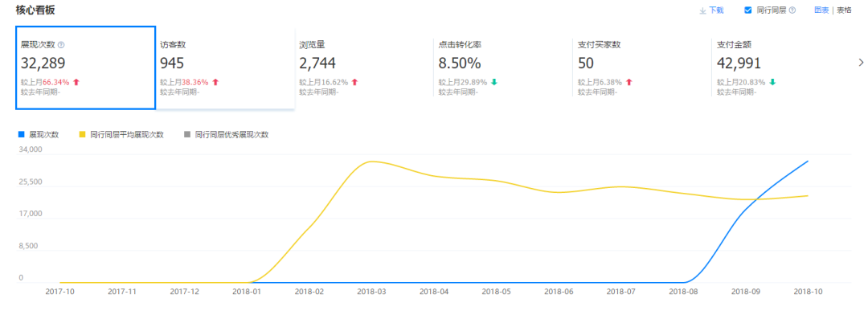This screenshot has height=315, width=868.
Task: Select the 支付金额 metric card
Action: click(780, 67)
